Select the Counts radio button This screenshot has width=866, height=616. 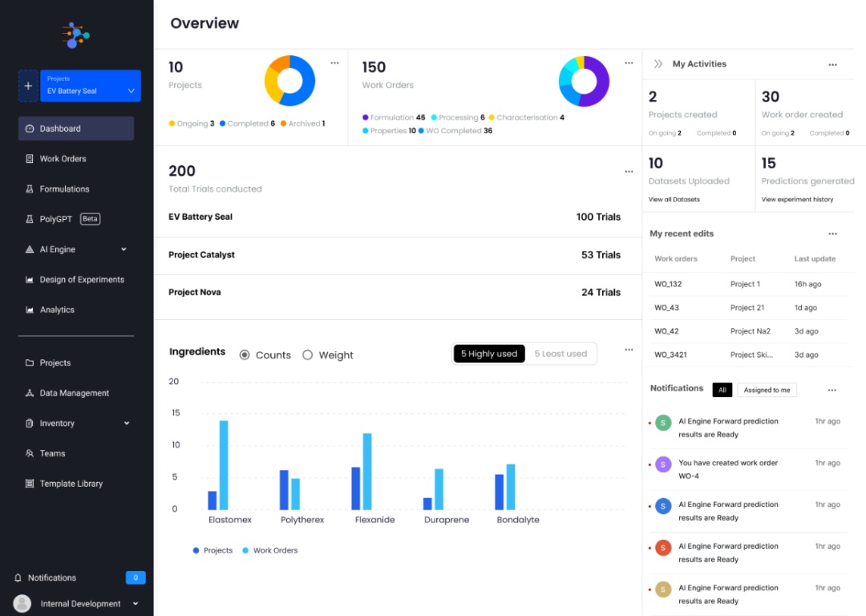pyautogui.click(x=245, y=355)
